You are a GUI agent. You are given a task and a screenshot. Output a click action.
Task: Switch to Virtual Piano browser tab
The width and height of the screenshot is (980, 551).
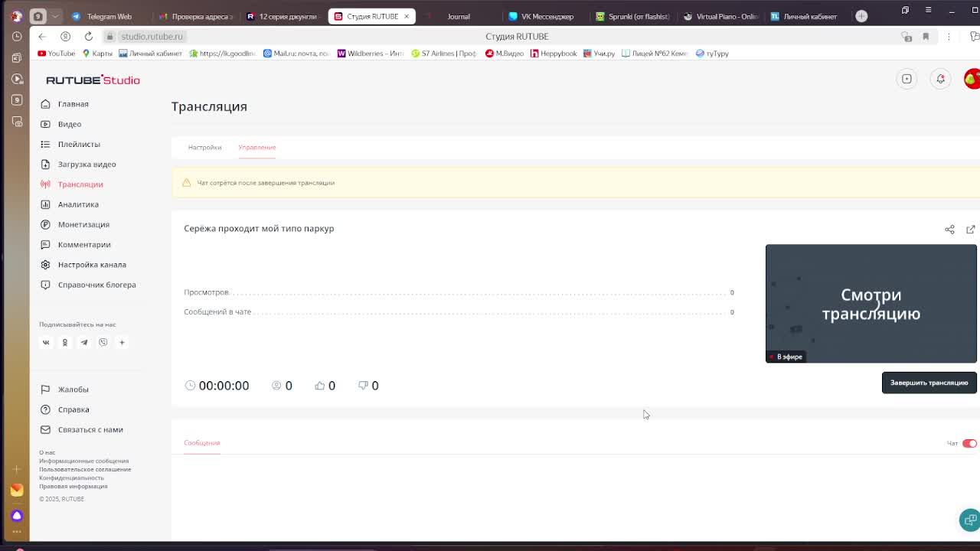[721, 16]
